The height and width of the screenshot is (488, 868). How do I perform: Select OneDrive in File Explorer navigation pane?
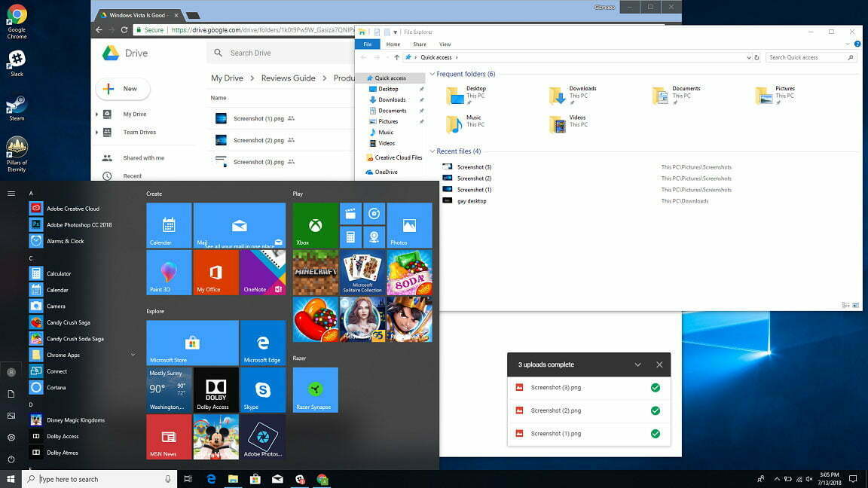tap(386, 172)
